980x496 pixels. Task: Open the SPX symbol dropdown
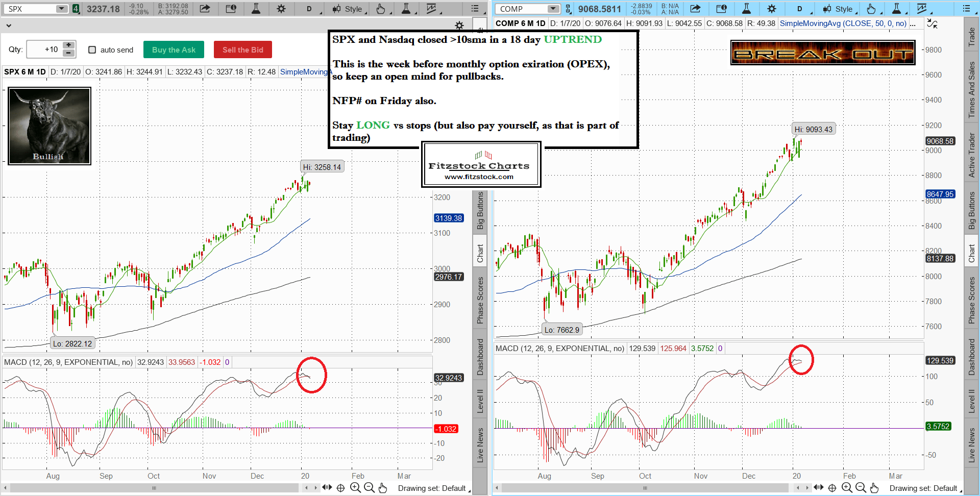[61, 9]
